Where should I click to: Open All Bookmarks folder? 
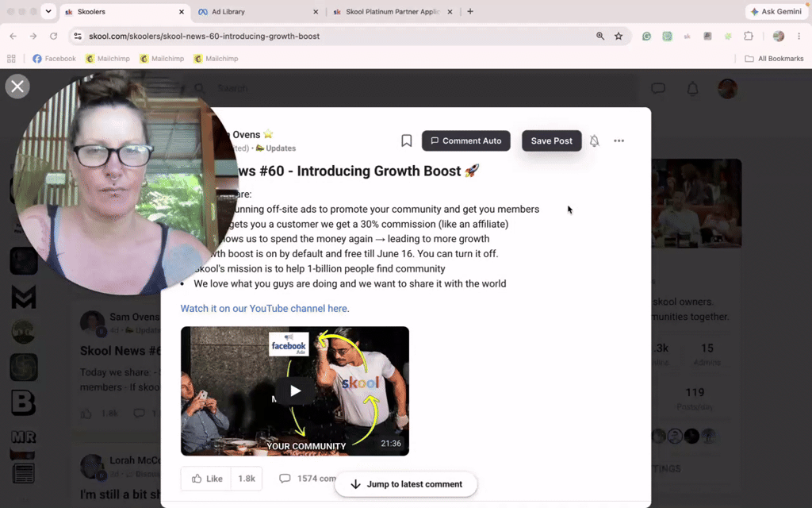pos(774,59)
